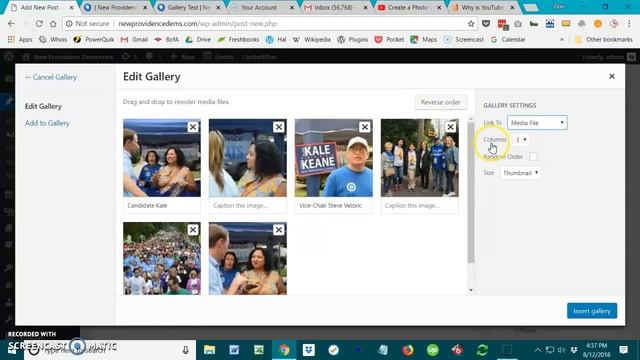Go to browser home page icon
Screen dimensions: 640x360
pyautogui.click(x=53, y=24)
